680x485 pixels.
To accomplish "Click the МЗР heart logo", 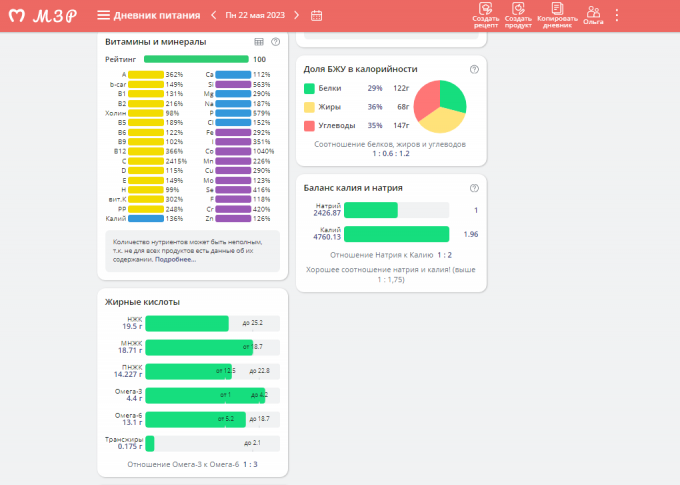I will 17,15.
